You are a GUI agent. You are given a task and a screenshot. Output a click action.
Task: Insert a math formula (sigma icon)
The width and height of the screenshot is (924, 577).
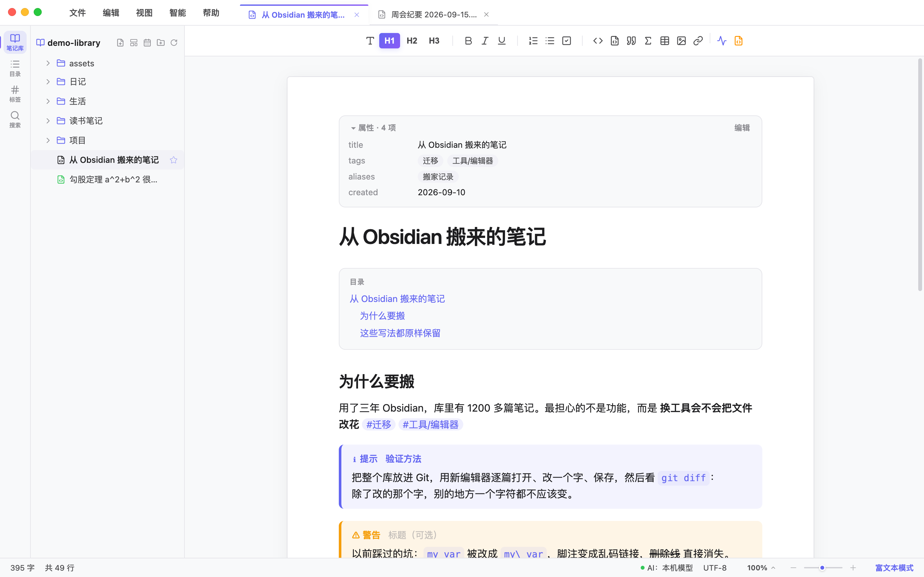click(x=648, y=41)
